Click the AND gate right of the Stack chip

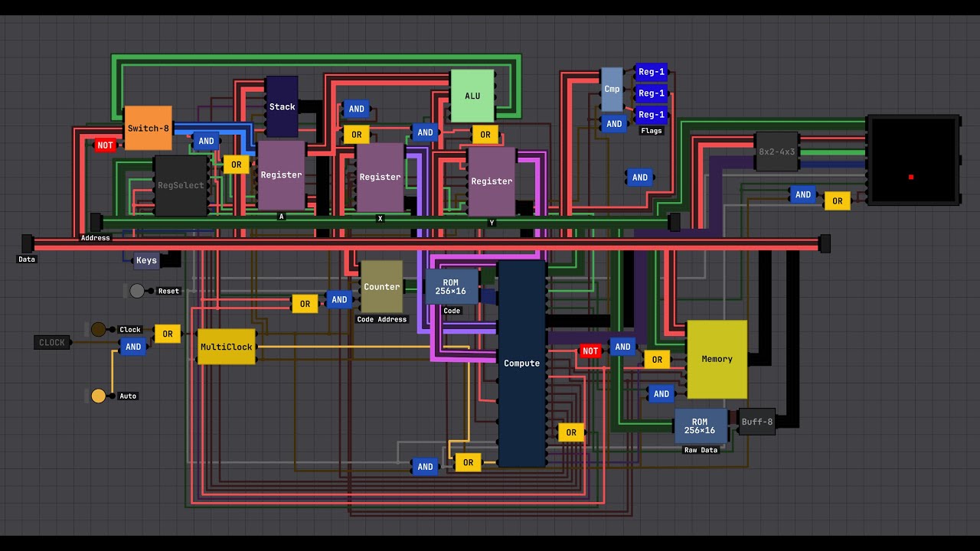pyautogui.click(x=357, y=109)
